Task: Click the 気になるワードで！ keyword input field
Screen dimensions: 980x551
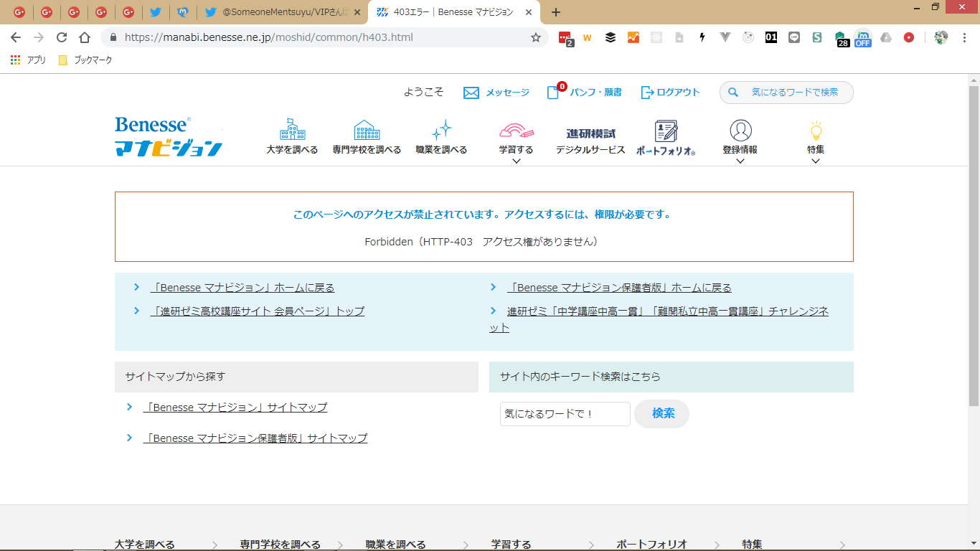Action: pos(565,414)
